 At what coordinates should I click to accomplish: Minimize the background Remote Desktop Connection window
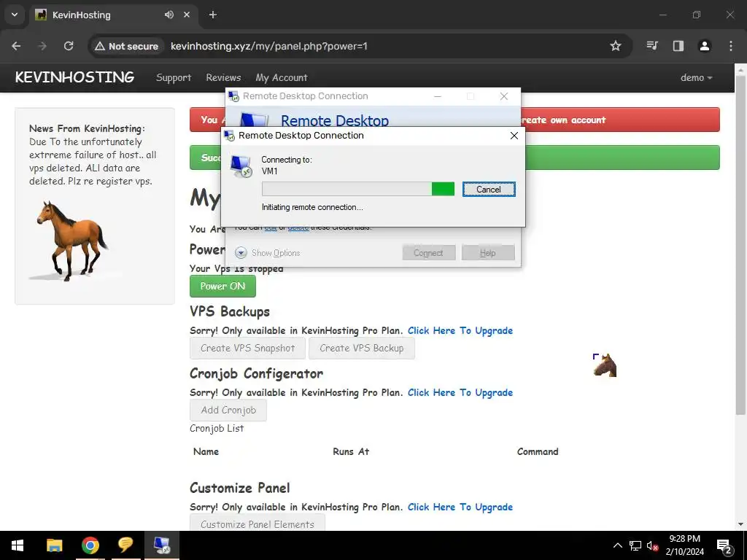(438, 96)
